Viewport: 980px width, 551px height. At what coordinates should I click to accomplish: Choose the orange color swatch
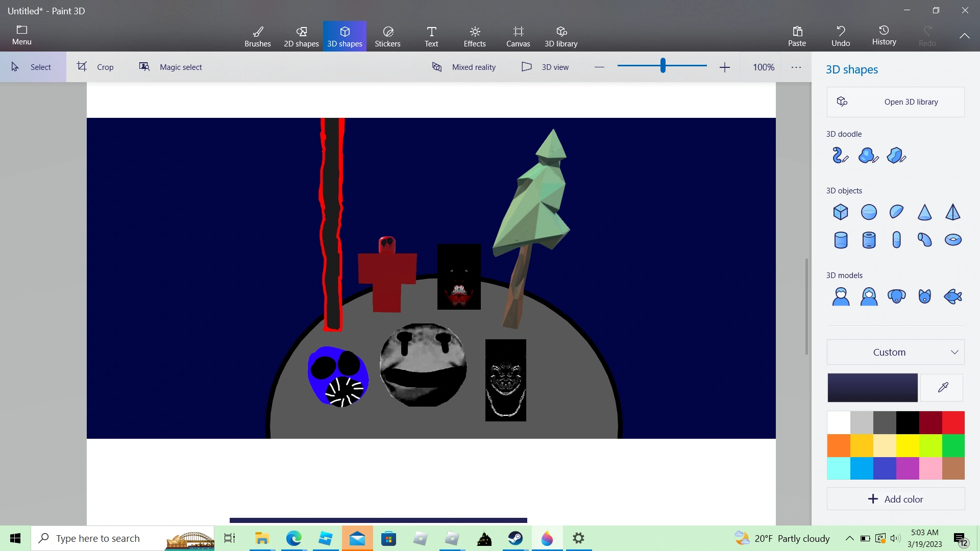point(839,445)
